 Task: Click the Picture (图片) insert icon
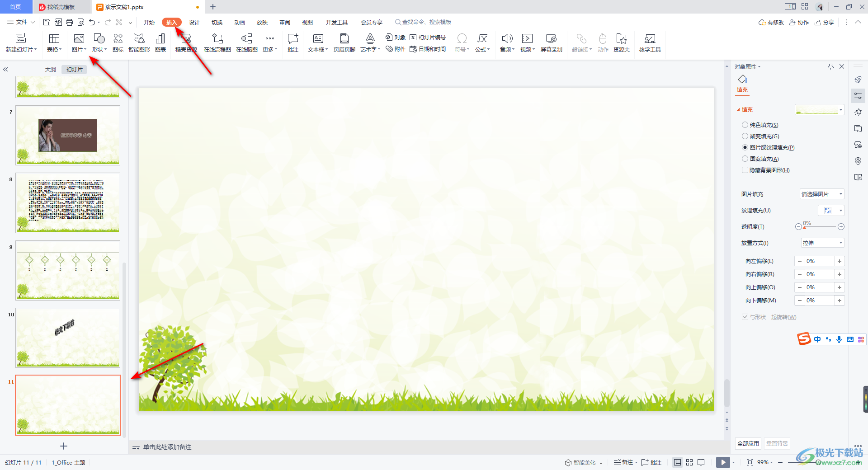(x=79, y=43)
